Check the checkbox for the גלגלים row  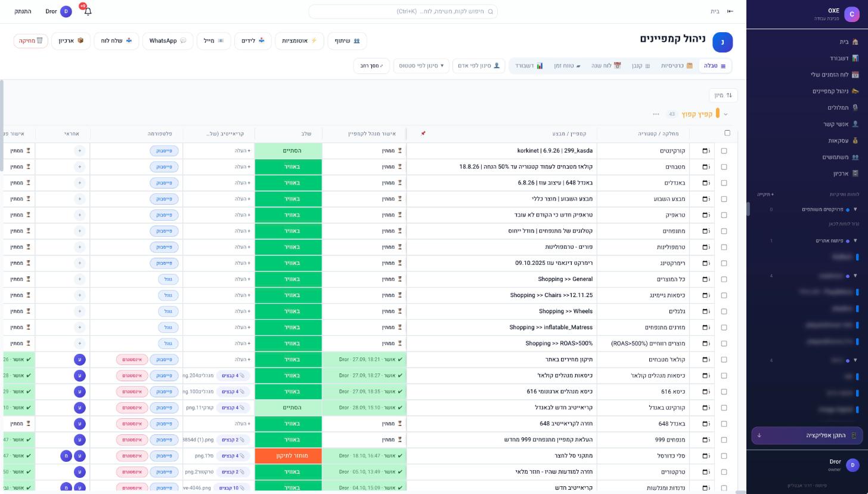724,311
